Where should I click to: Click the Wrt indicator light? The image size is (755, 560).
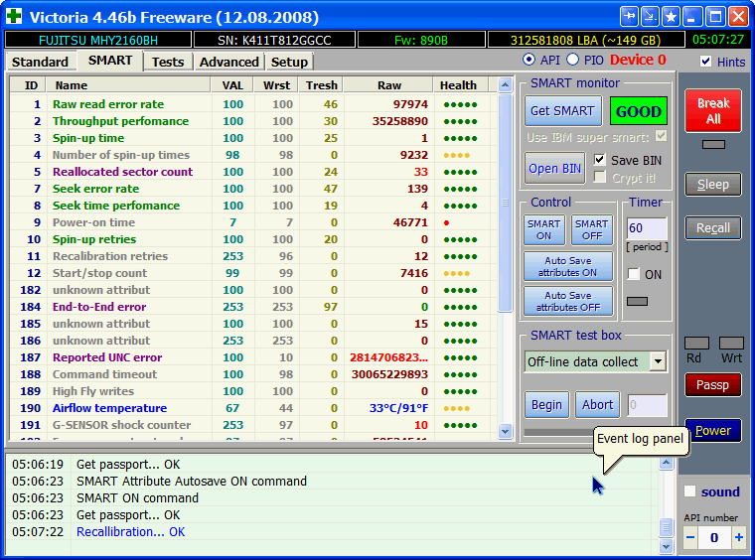coord(731,343)
